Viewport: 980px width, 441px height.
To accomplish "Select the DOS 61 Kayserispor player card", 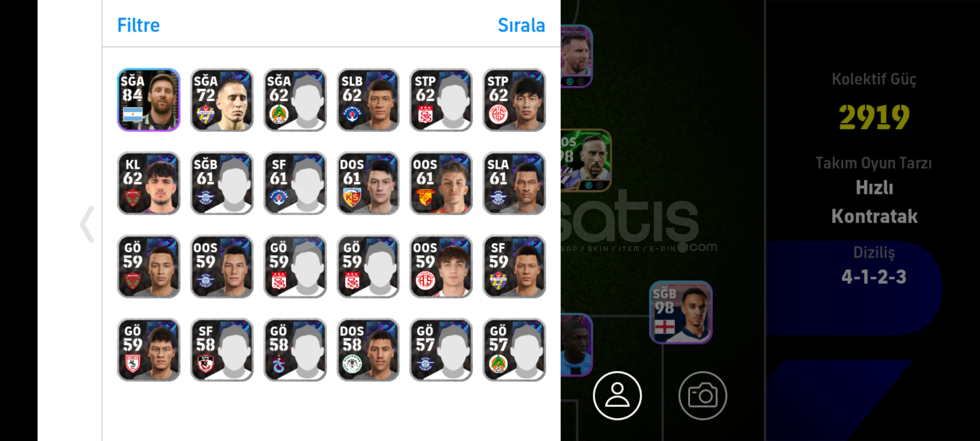I will click(368, 183).
